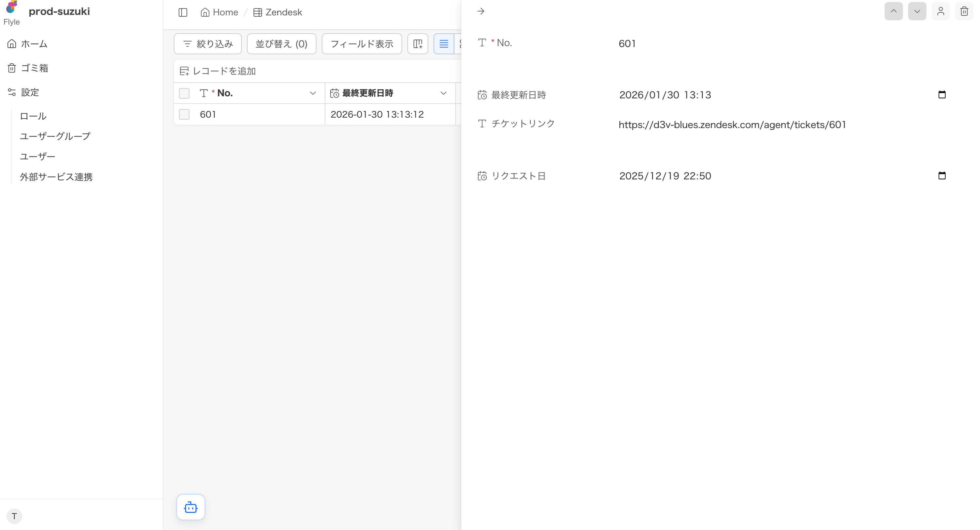Image resolution: width=980 pixels, height=530 pixels.
Task: Open calendar picker for 最終更新日時
Action: (x=941, y=94)
